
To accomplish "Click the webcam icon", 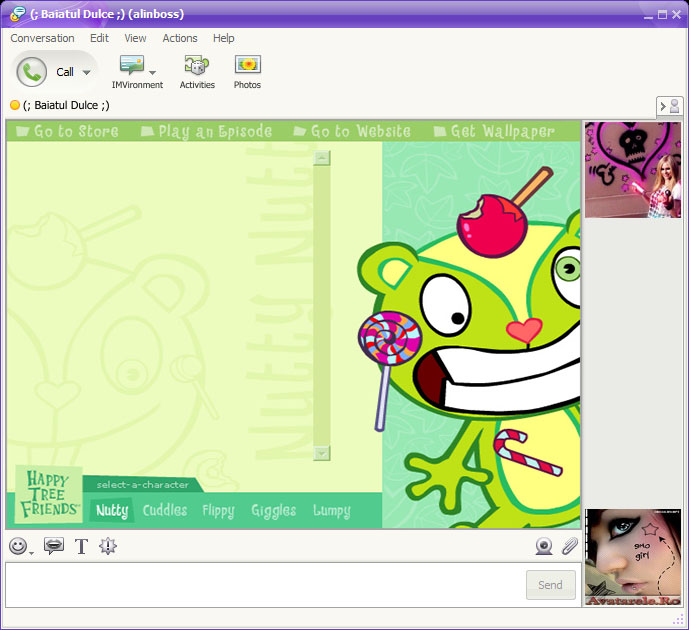I will [544, 546].
